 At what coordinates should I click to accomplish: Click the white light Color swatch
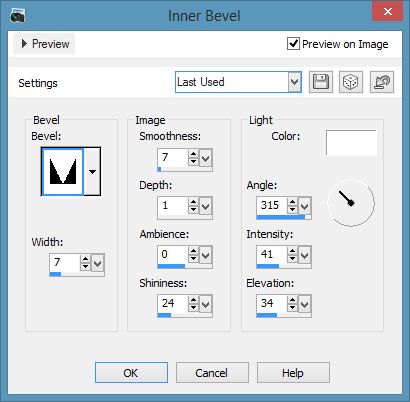point(351,143)
